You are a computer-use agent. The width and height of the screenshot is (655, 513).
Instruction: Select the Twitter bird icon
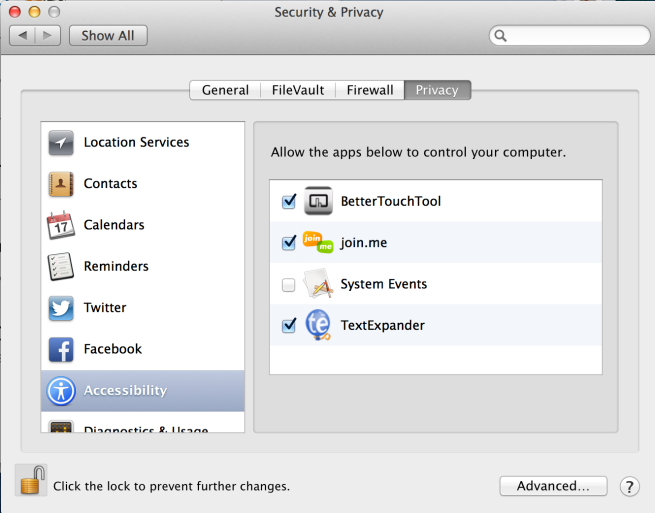tap(61, 308)
